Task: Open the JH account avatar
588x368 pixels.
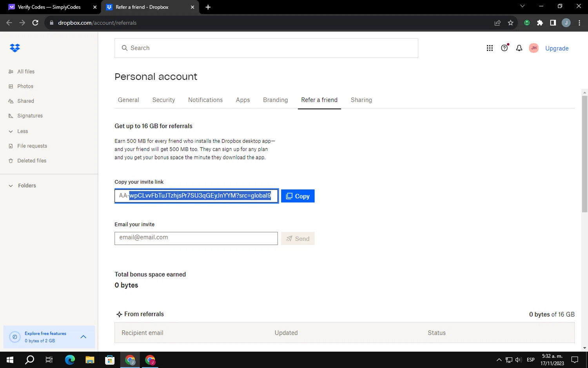Action: (x=534, y=48)
